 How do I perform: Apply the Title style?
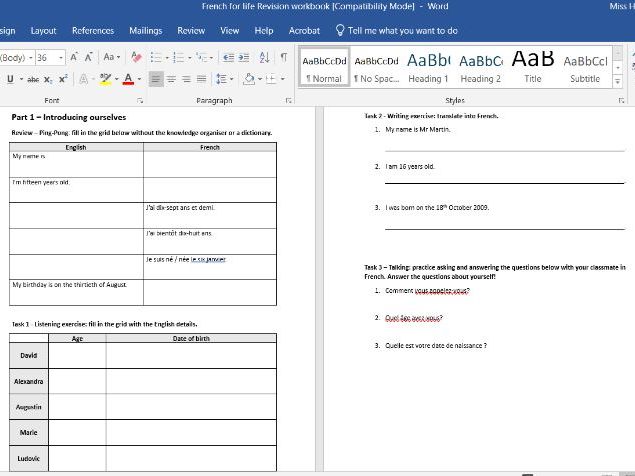[x=533, y=67]
